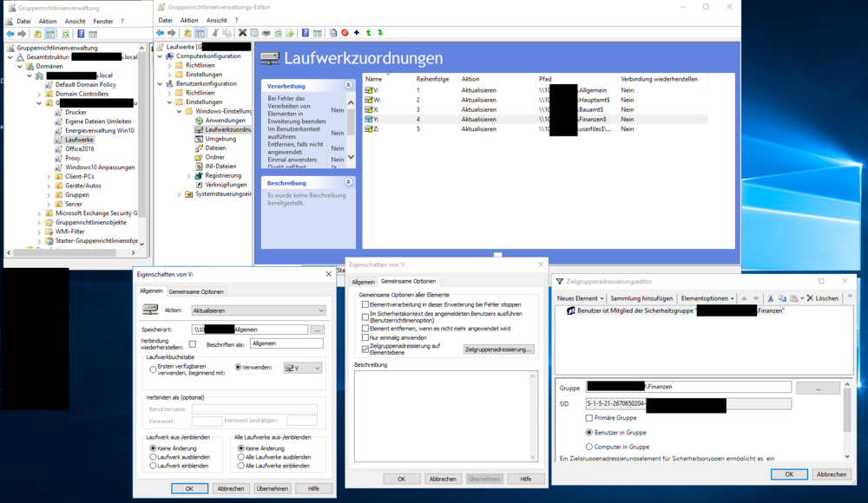
Task: Select 'Laufwerk ausblenden' radio button
Action: (x=154, y=457)
